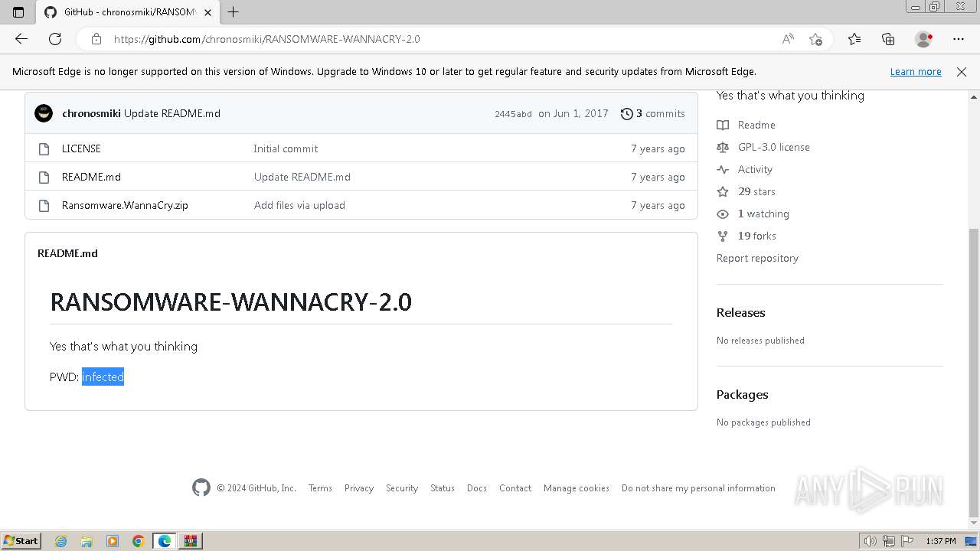Viewport: 980px width, 551px height.
Task: Click the RANSOMWARE-WANNACRY-2.0 heading
Action: 230,302
